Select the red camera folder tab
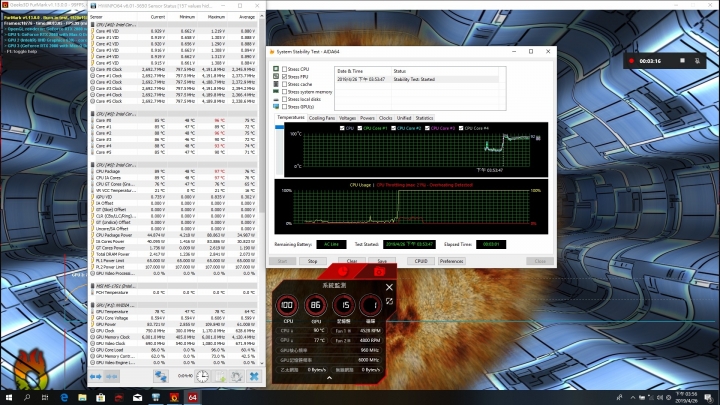 (379, 271)
